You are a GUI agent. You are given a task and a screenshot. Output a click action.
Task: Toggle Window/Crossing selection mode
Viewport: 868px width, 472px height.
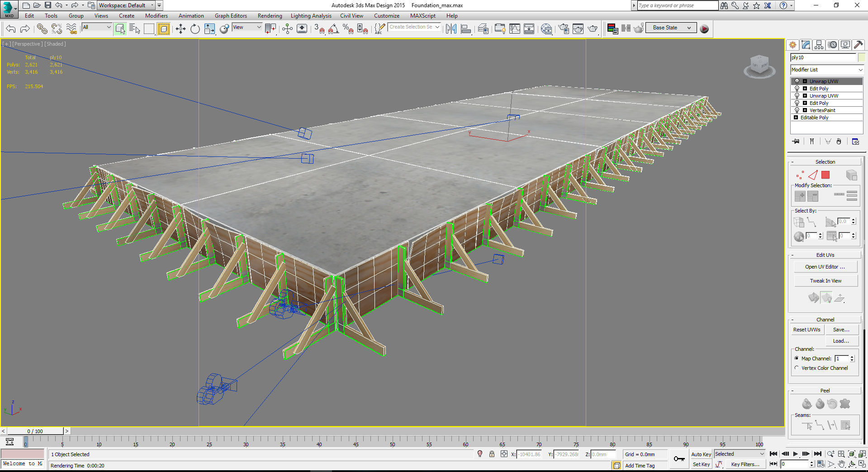(163, 29)
